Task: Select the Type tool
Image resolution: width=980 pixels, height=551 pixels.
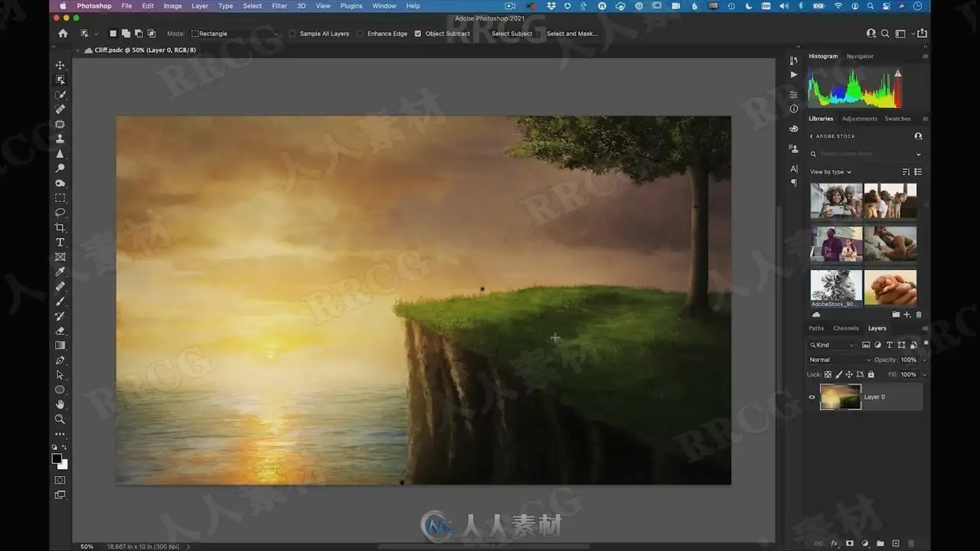Action: 60,243
